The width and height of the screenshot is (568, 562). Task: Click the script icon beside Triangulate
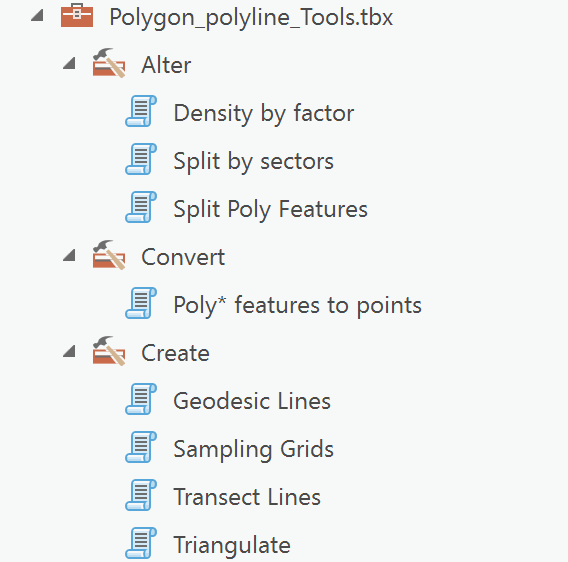point(141,543)
